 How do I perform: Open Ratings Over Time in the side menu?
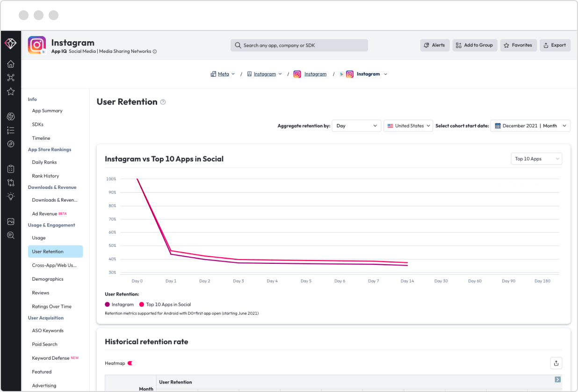pos(52,307)
